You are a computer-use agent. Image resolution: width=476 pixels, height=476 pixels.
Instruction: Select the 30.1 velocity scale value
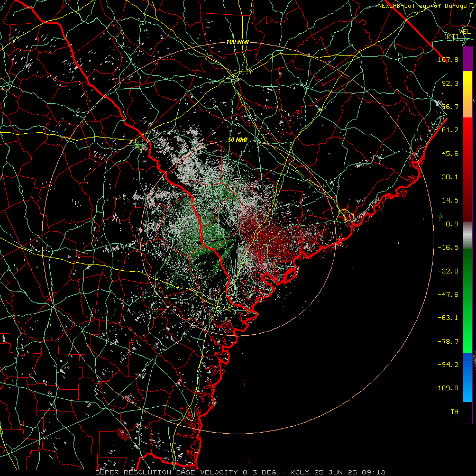pos(450,177)
